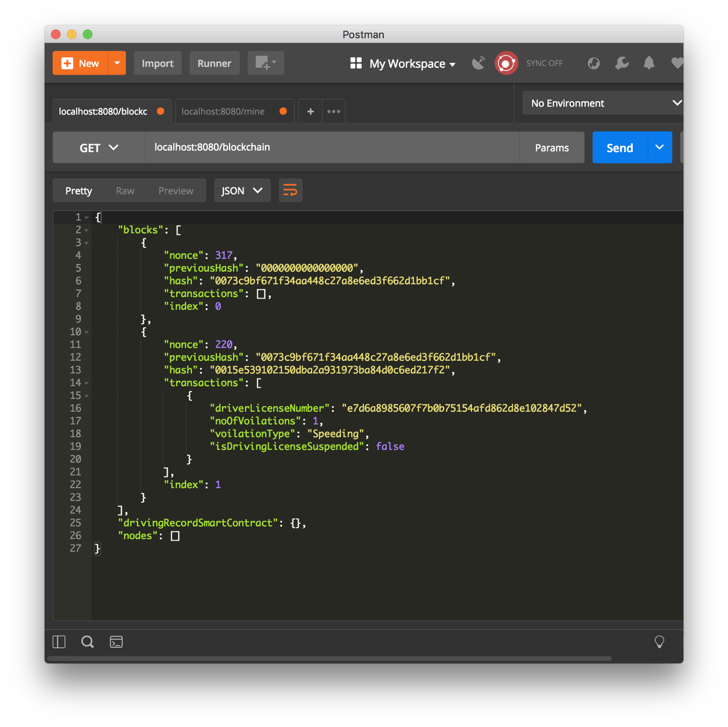Click the bootcamp lightbulb icon
Image resolution: width=728 pixels, height=727 pixels.
point(659,642)
